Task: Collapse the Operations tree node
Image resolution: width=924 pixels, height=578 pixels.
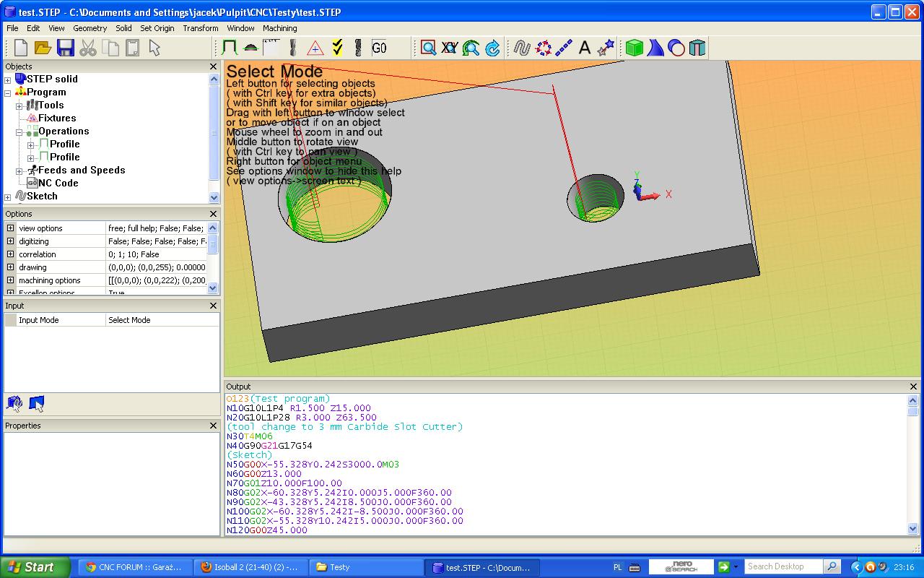Action: 19,131
